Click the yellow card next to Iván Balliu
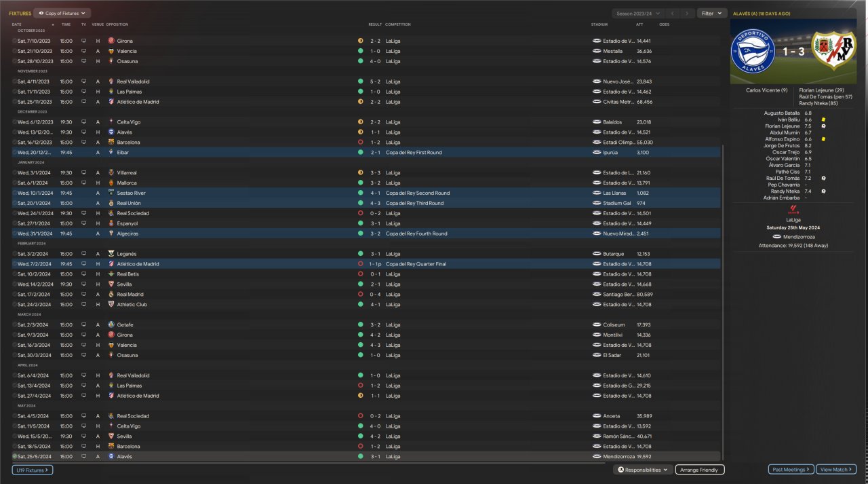This screenshot has width=868, height=484. click(x=823, y=119)
